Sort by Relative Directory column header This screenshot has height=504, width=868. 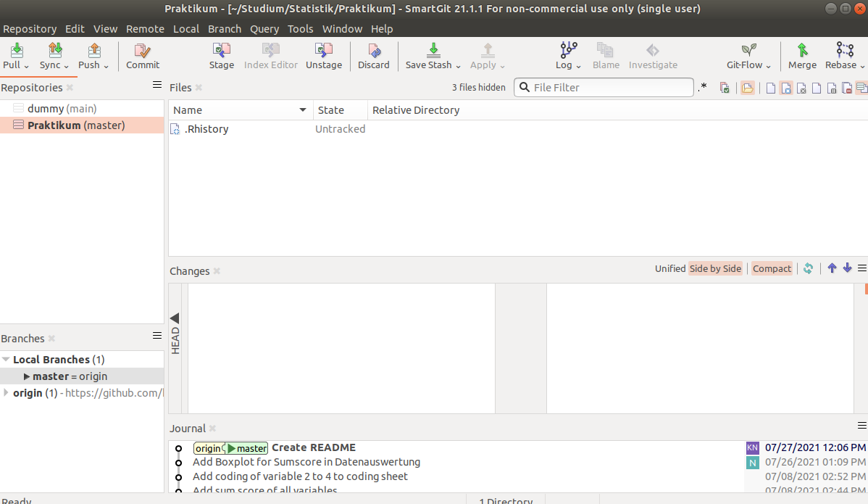618,110
